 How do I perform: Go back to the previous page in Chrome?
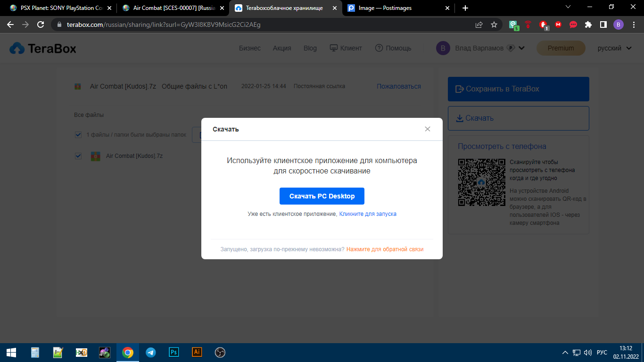point(10,25)
